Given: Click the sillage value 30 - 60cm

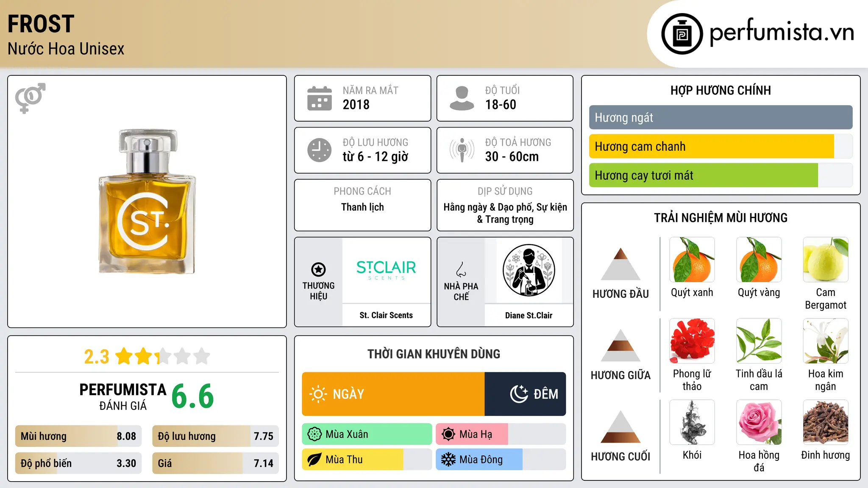Looking at the screenshot, I should [x=512, y=157].
